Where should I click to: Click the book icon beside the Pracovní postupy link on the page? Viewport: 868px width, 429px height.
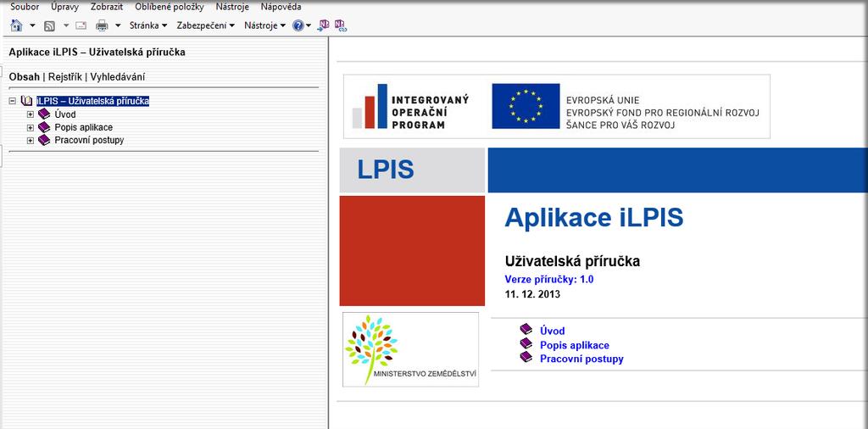pyautogui.click(x=526, y=357)
